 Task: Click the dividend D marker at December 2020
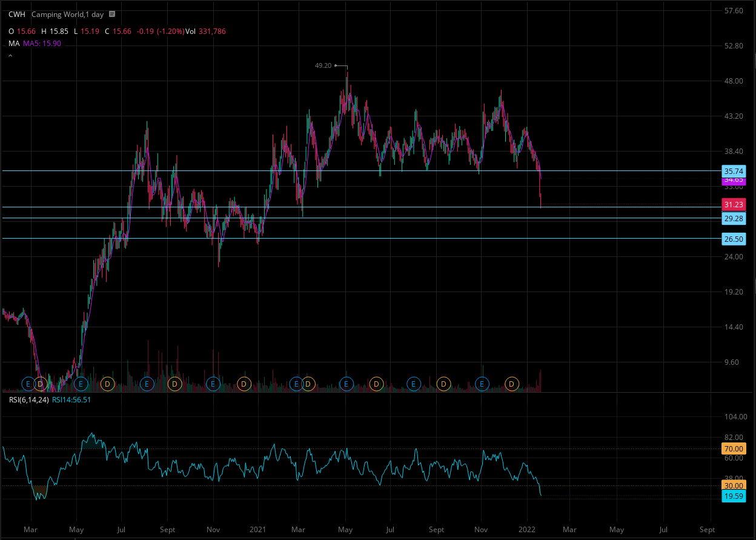244,384
